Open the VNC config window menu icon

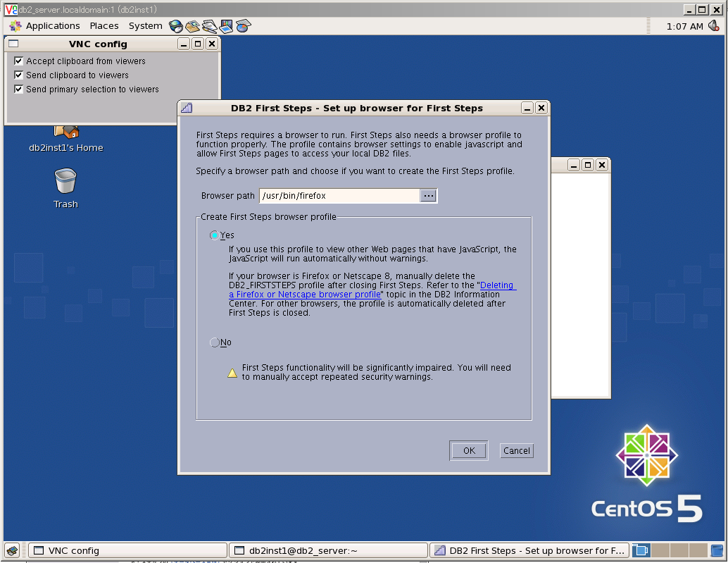click(13, 44)
